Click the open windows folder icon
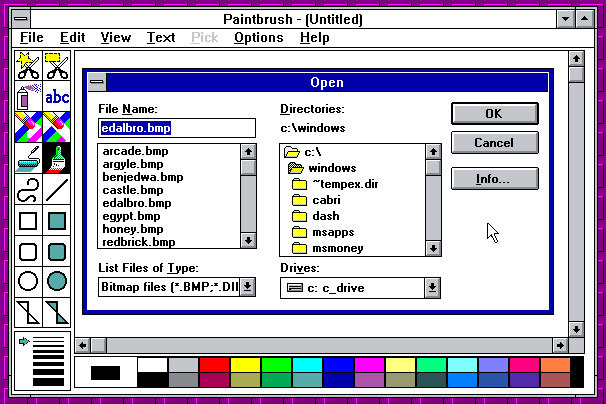Screen dimensions: 606x404 tap(296, 168)
